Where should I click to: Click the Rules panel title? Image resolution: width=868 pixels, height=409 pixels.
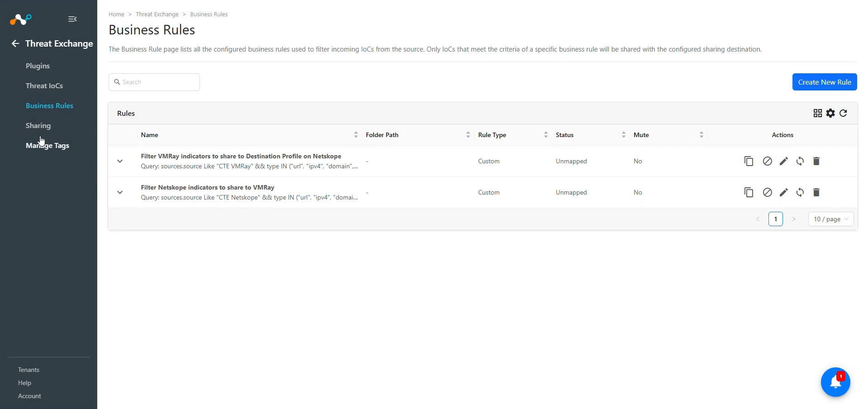pyautogui.click(x=126, y=114)
